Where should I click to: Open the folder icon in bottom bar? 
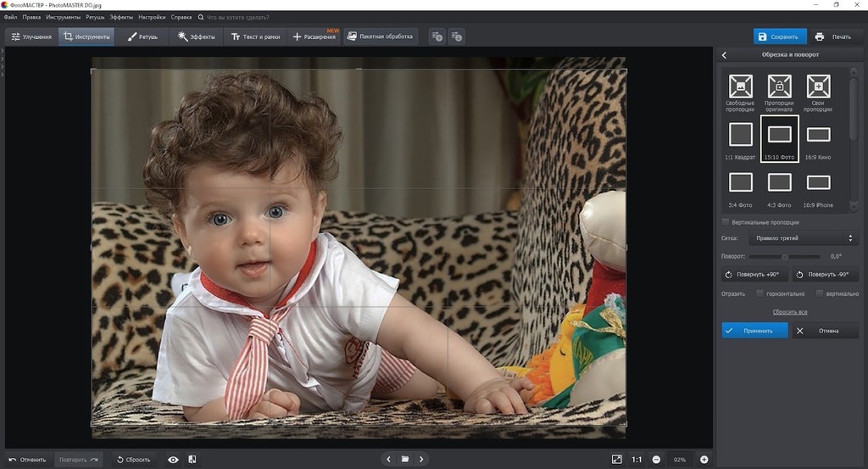[x=405, y=459]
